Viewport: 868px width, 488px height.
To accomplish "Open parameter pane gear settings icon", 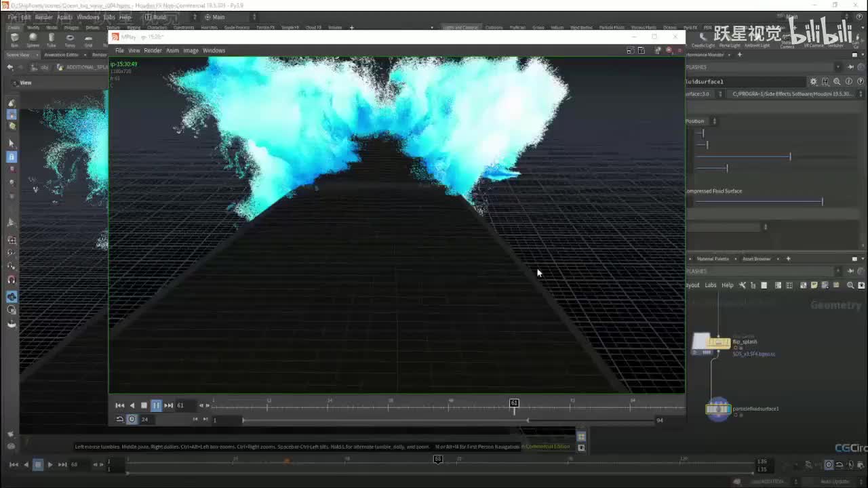I will [814, 81].
